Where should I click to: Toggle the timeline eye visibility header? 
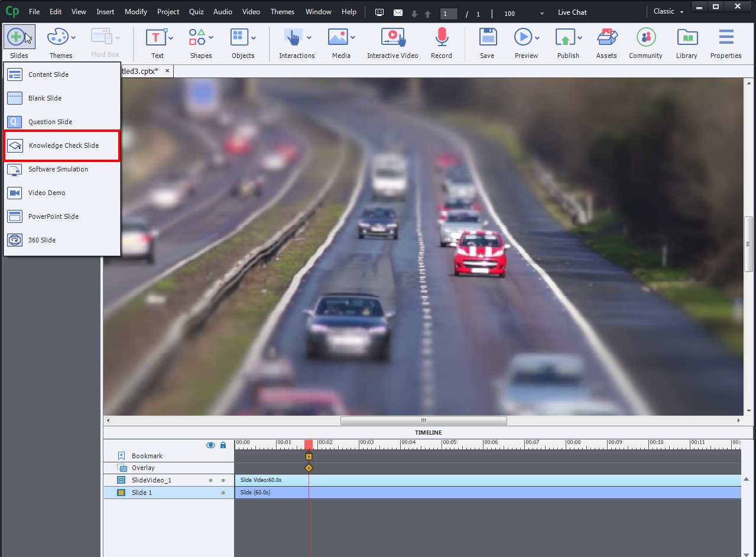click(210, 445)
